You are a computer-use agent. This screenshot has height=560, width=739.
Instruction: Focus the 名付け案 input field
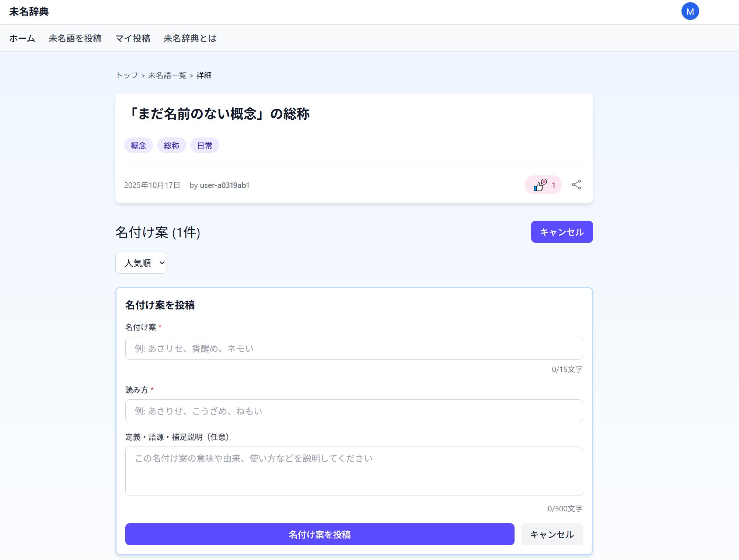pyautogui.click(x=354, y=348)
